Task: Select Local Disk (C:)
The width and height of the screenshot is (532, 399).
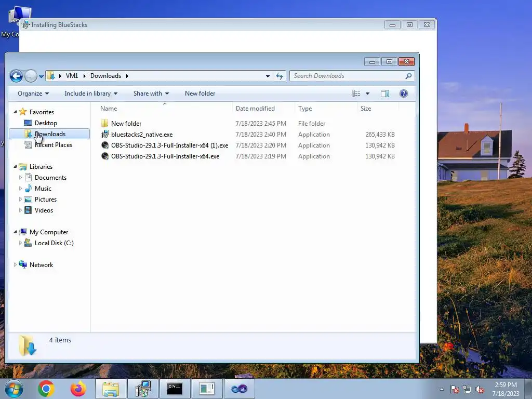Action: click(54, 243)
